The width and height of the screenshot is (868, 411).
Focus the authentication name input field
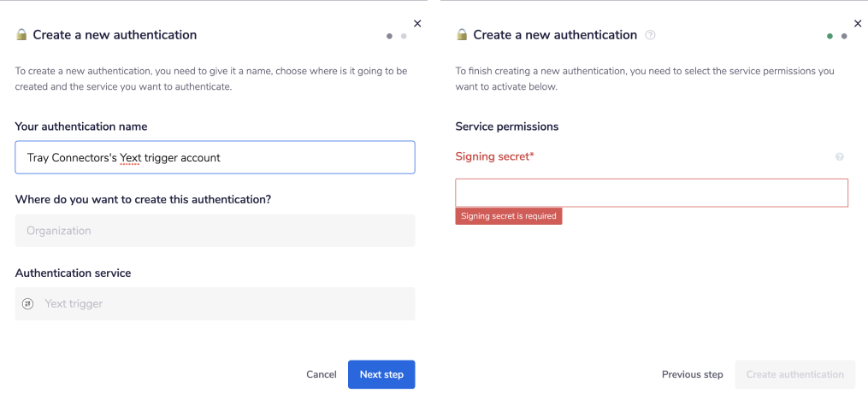(215, 157)
